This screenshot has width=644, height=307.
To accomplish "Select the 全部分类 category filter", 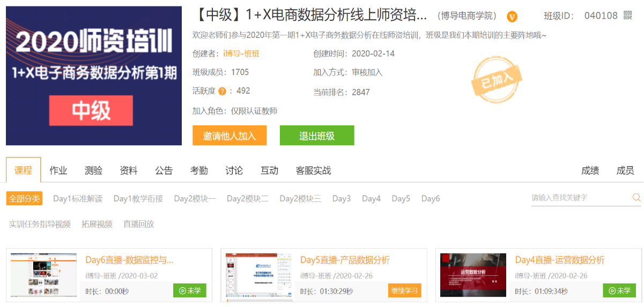I will coord(24,198).
